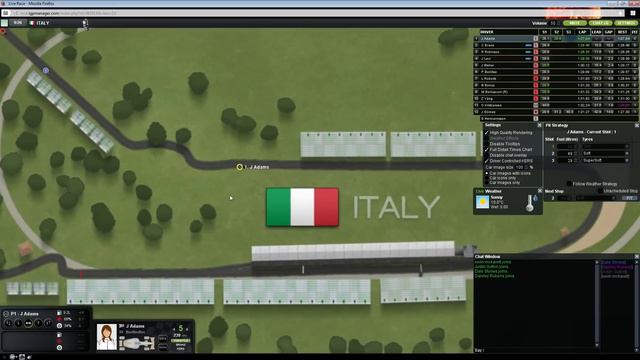Click the tyre indicator in J Adams timing row
The height and width of the screenshot is (360, 640).
pos(536,39)
